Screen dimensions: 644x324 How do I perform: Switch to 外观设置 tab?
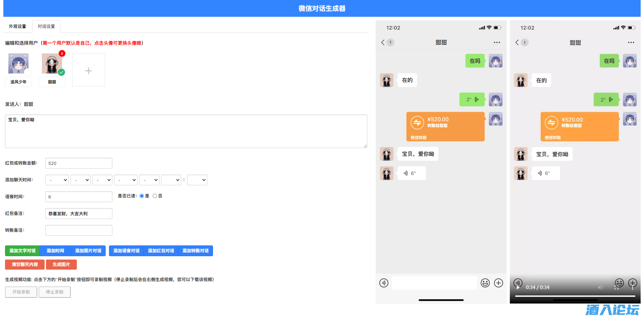click(x=17, y=27)
